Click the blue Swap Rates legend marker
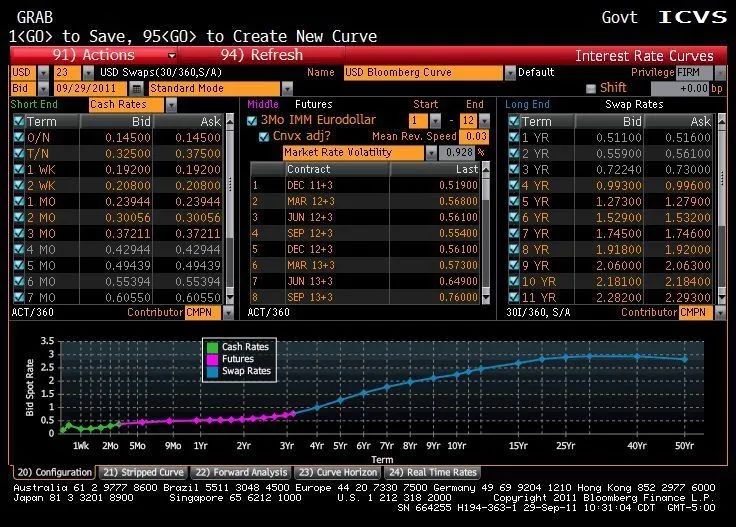Viewport: 736px width, 527px height. click(211, 371)
